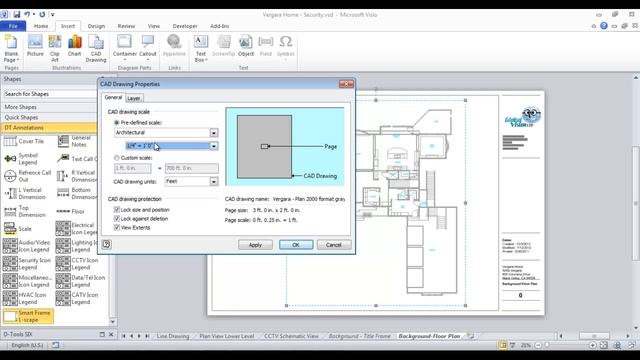The height and width of the screenshot is (360, 640).
Task: Choose the CATV Icon Legend shape
Action: [77, 298]
